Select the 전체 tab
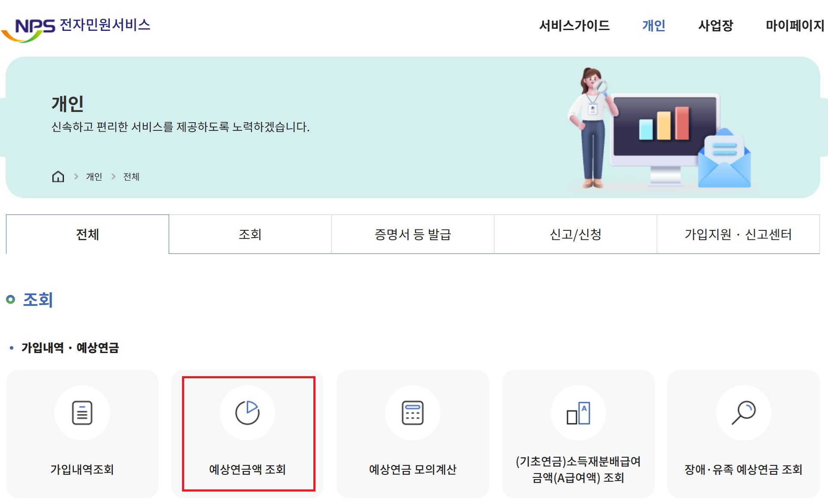This screenshot has width=828, height=504. (x=87, y=234)
